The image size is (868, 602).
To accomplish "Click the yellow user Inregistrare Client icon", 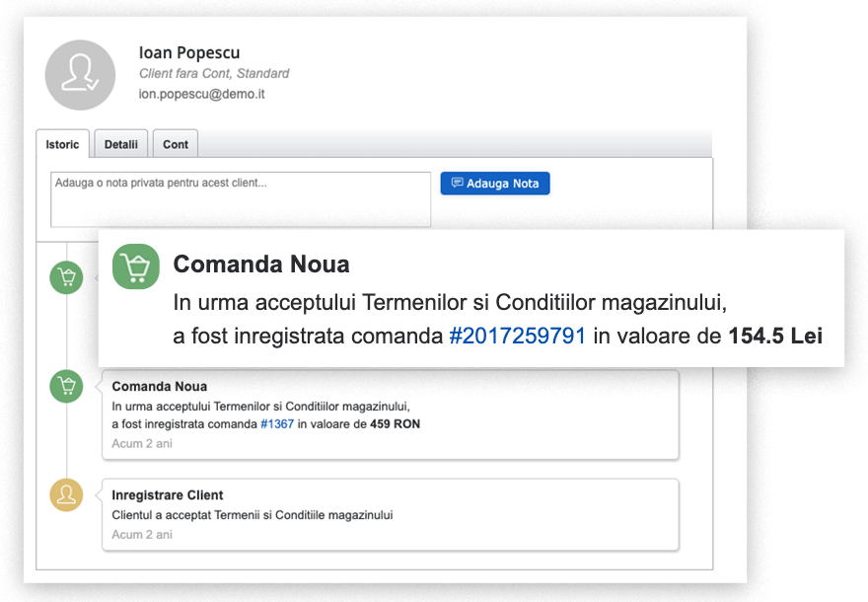I will click(66, 494).
